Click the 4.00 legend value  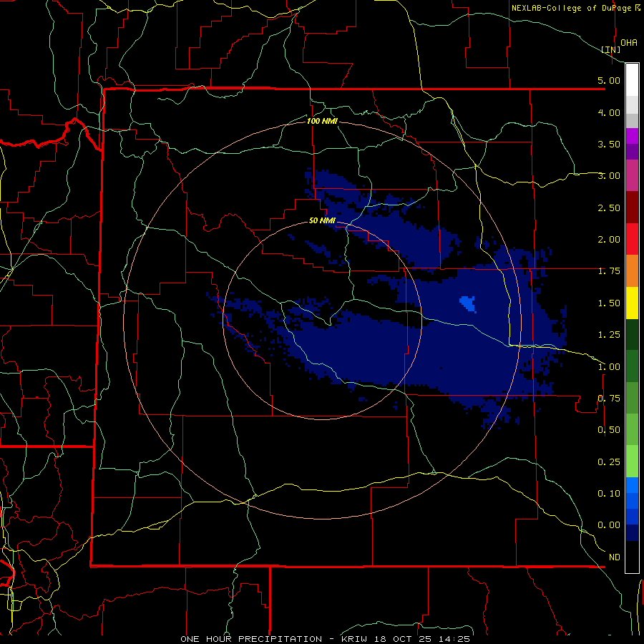pos(609,112)
